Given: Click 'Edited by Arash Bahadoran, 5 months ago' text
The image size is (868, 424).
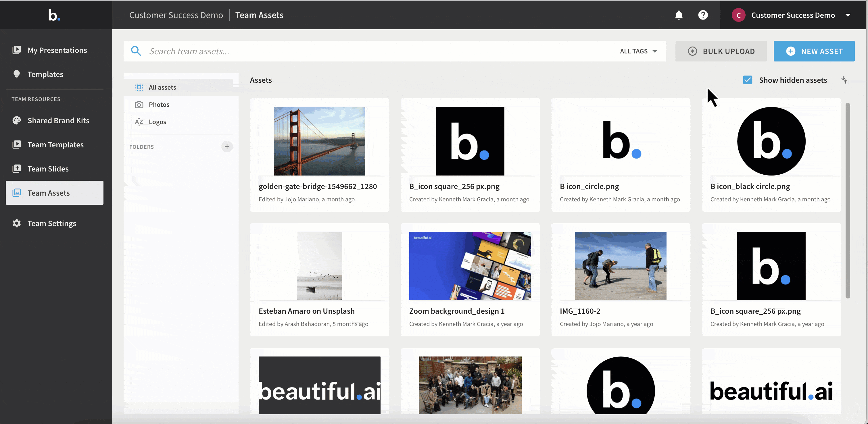Looking at the screenshot, I should [313, 324].
